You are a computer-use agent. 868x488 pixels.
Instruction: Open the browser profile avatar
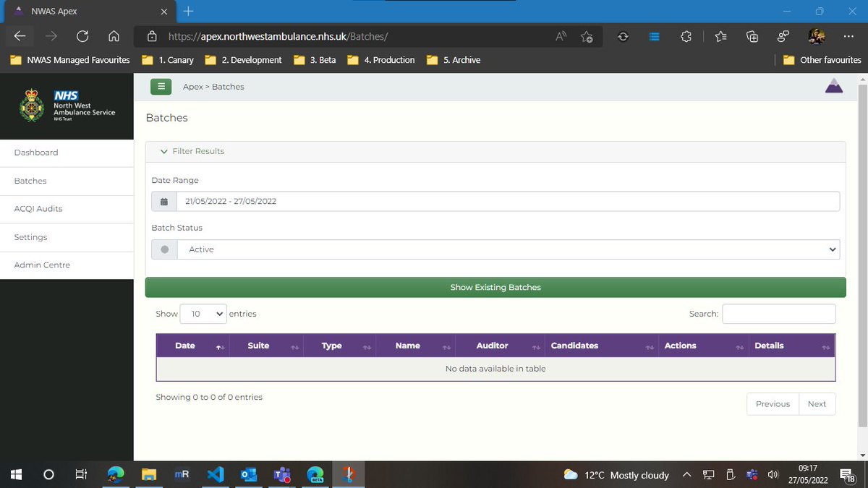click(816, 36)
